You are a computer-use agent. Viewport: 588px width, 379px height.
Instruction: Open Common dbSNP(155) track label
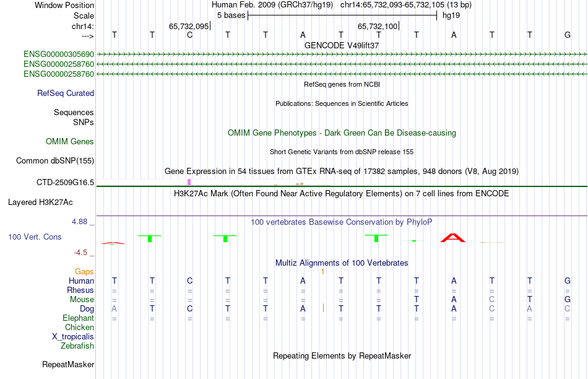tap(55, 160)
